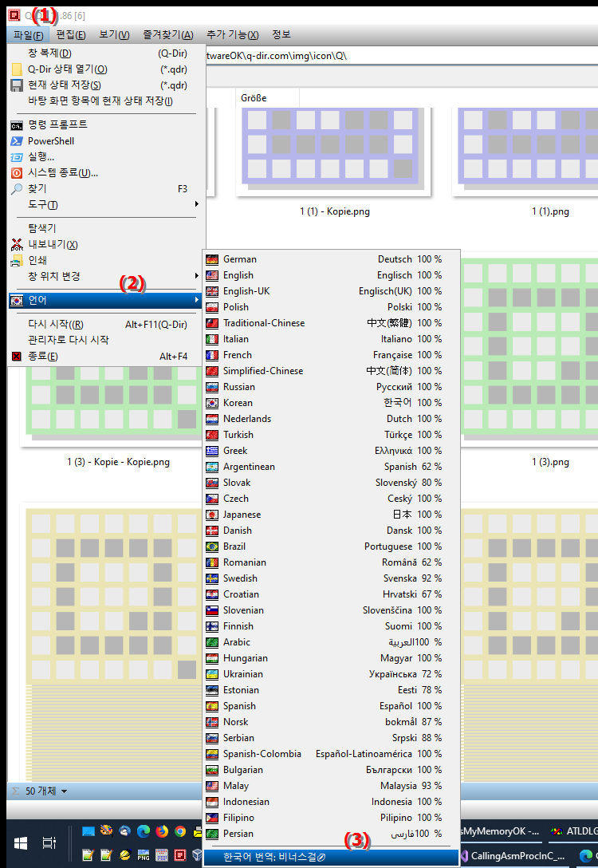The height and width of the screenshot is (868, 598).
Task: Choose Arabic language
Action: point(331,643)
